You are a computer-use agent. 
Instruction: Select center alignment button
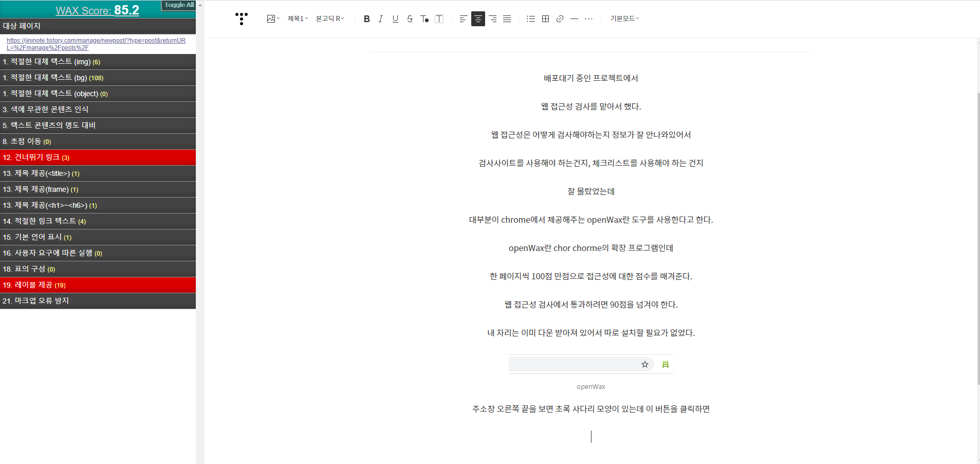(478, 19)
